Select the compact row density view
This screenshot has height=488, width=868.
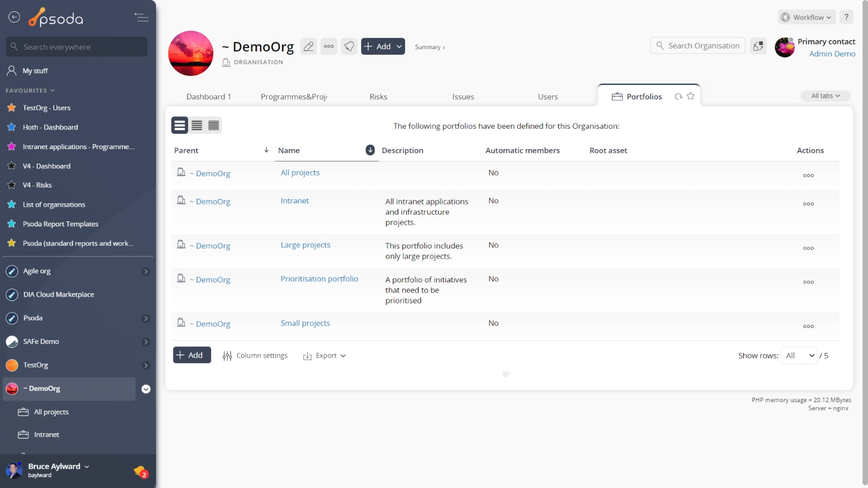[214, 125]
